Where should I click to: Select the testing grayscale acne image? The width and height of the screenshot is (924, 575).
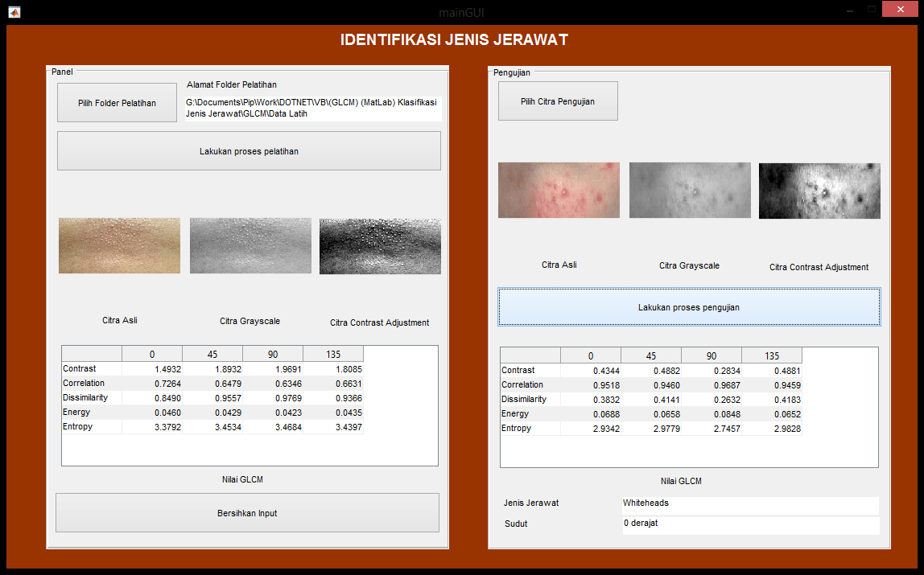coord(690,191)
